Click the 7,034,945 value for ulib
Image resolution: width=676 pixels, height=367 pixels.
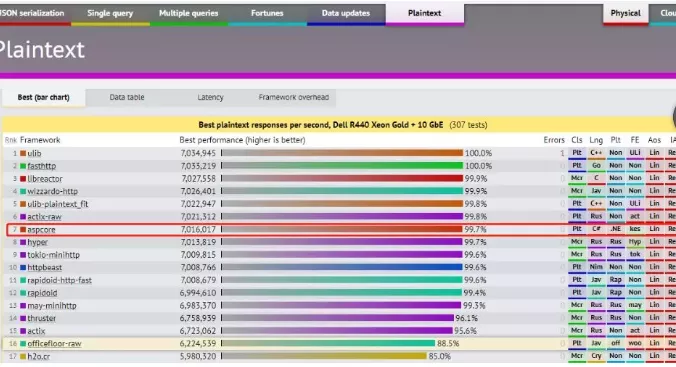click(x=198, y=153)
